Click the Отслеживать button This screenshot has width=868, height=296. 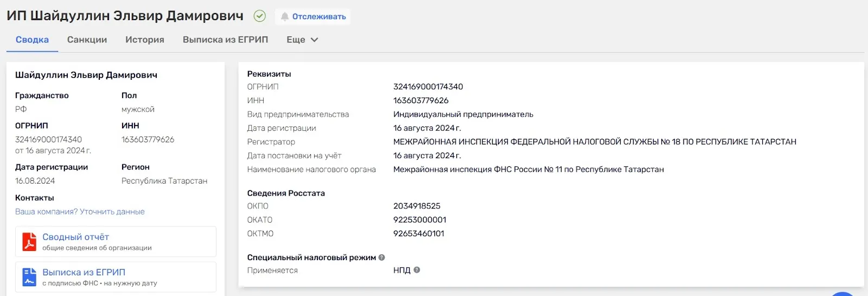click(312, 17)
